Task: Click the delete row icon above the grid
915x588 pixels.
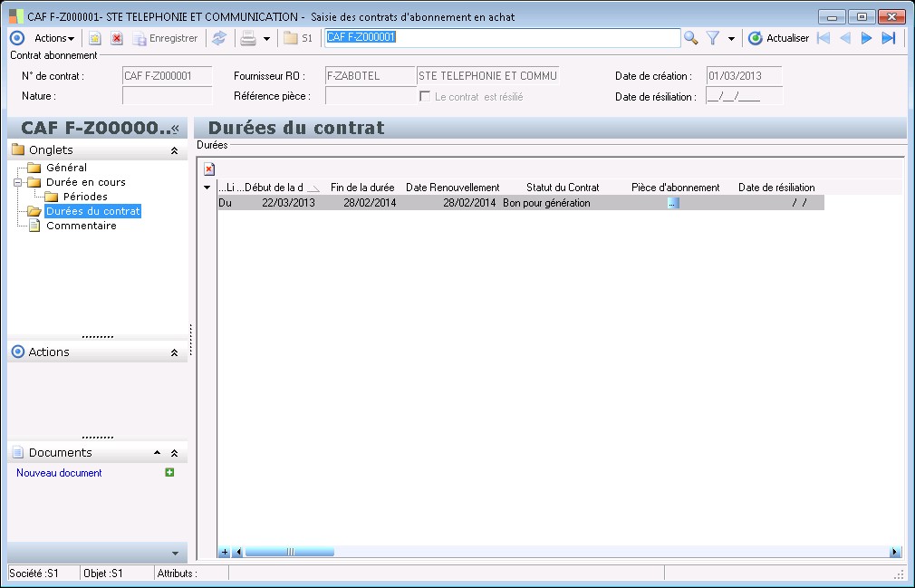Action: pos(209,169)
